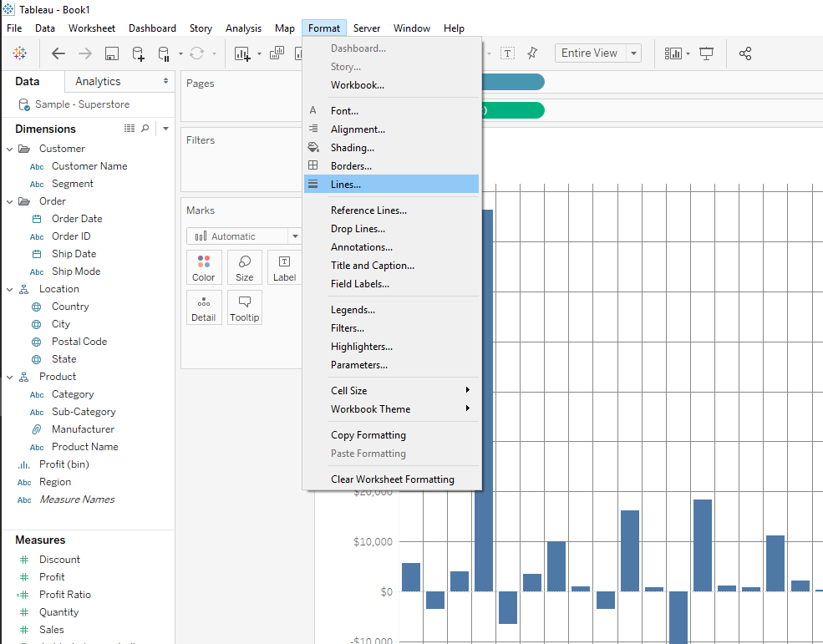823x644 pixels.
Task: Switch to the Analytics tab
Action: point(98,81)
